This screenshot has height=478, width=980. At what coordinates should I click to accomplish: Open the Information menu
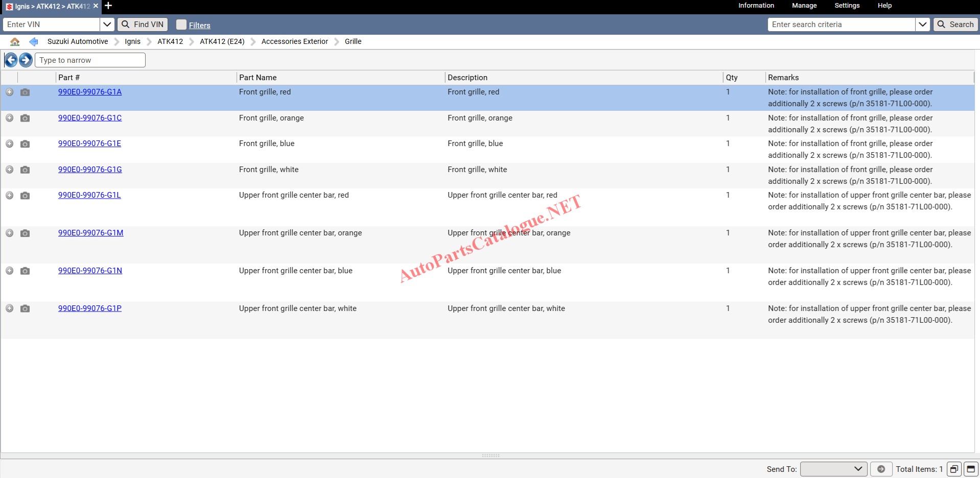pyautogui.click(x=756, y=6)
